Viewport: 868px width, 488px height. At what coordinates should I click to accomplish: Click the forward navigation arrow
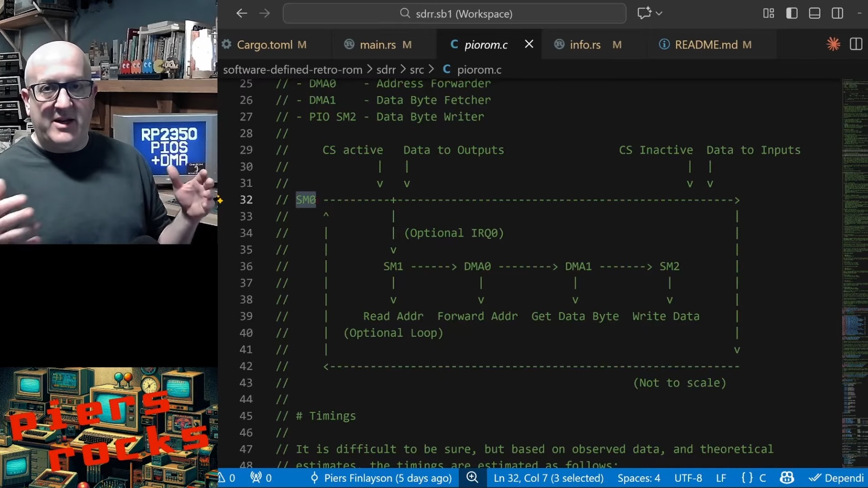265,13
